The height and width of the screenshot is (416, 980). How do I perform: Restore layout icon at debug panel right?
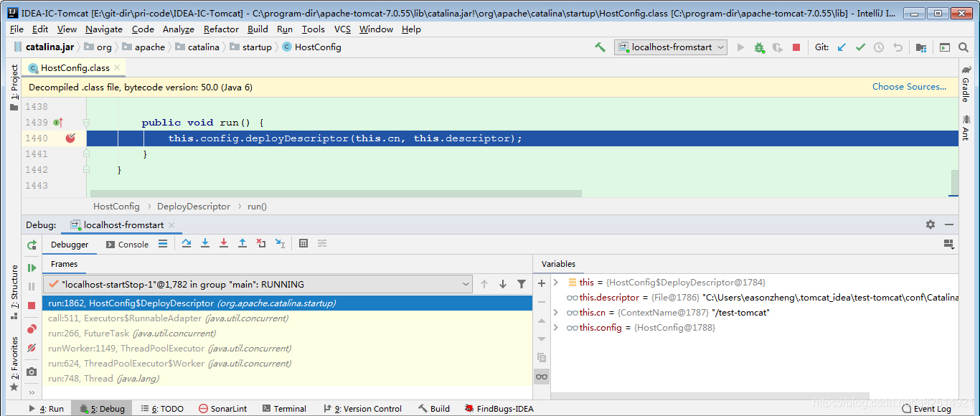[949, 244]
